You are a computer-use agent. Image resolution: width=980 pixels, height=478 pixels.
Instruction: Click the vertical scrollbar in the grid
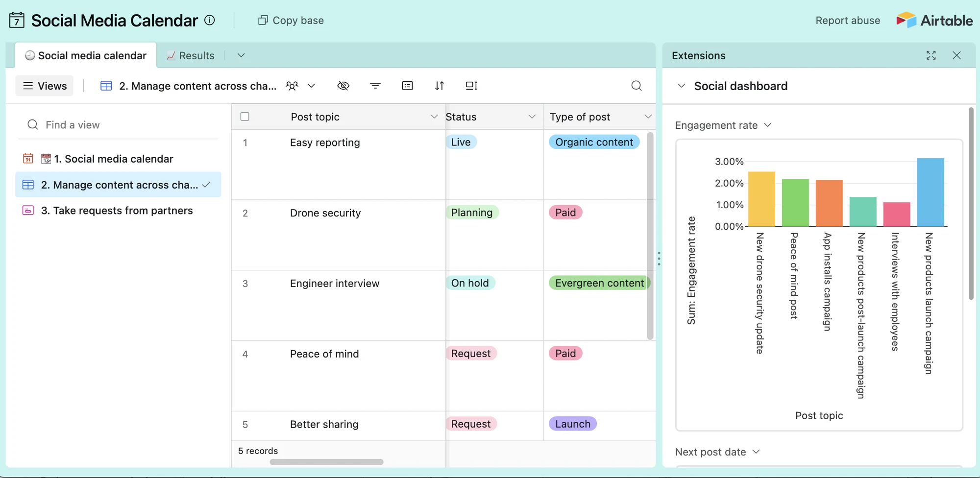[x=650, y=236]
